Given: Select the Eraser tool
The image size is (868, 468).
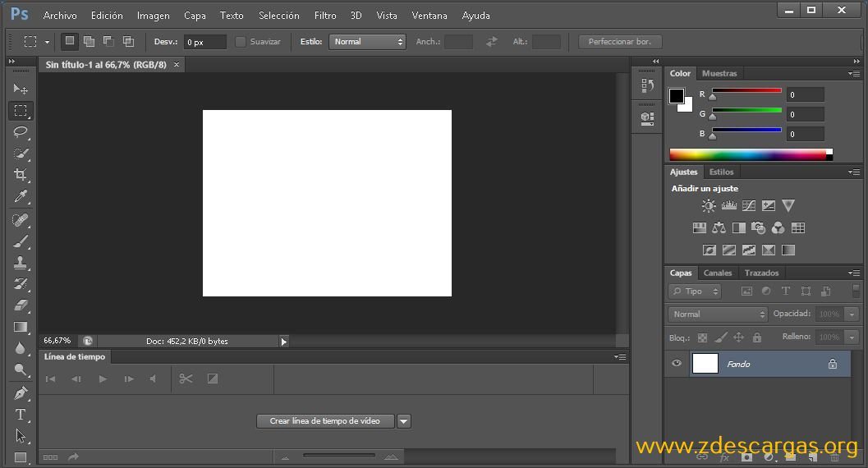Looking at the screenshot, I should [x=21, y=305].
